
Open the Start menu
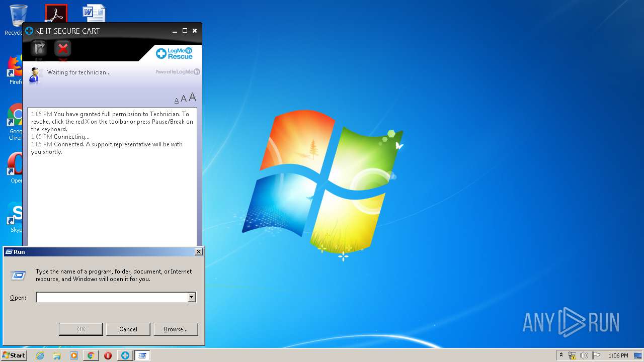14,355
